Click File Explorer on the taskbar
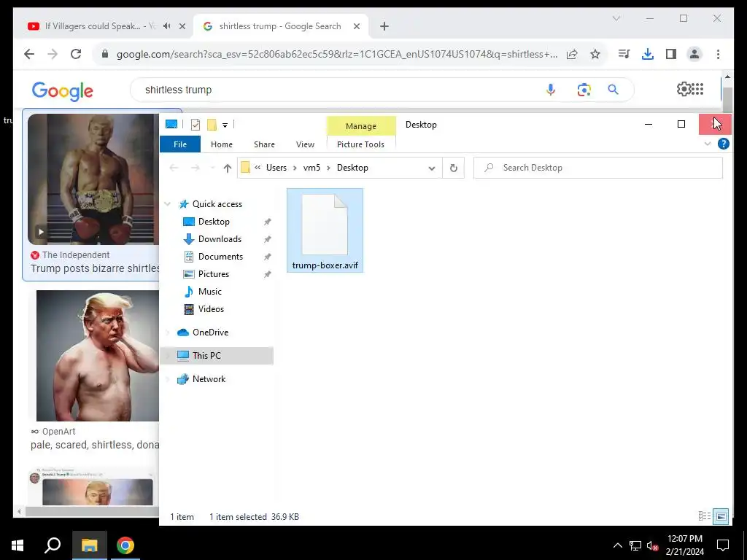Image resolution: width=747 pixels, height=560 pixels. (89, 545)
